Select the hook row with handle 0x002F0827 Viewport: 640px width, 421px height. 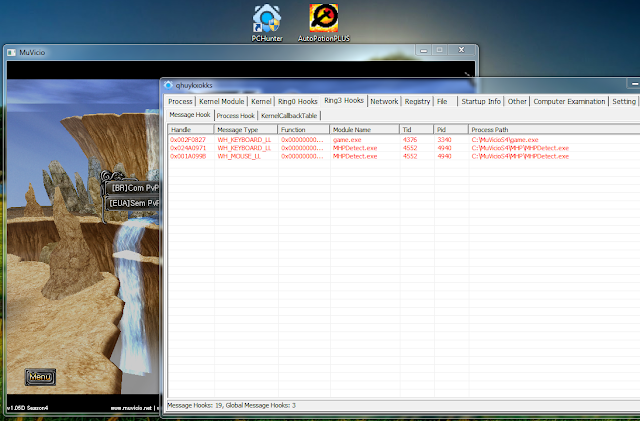pos(404,140)
